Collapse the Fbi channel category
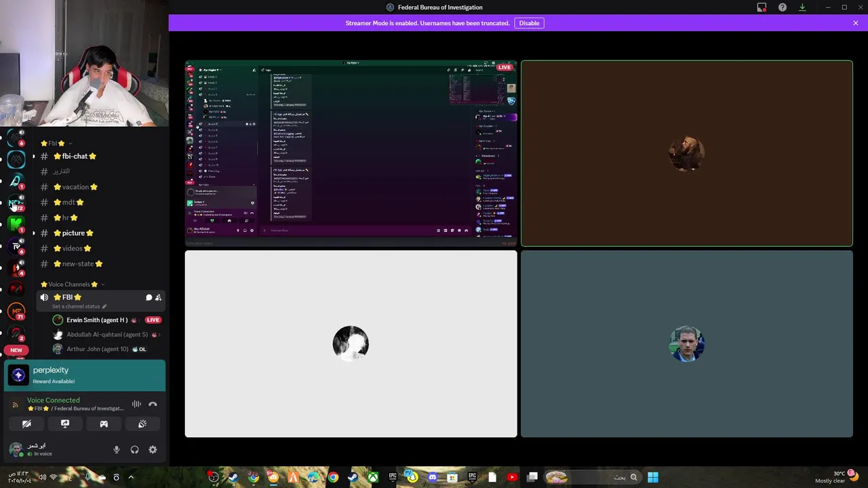Screen dimensions: 868x488 pyautogui.click(x=56, y=143)
